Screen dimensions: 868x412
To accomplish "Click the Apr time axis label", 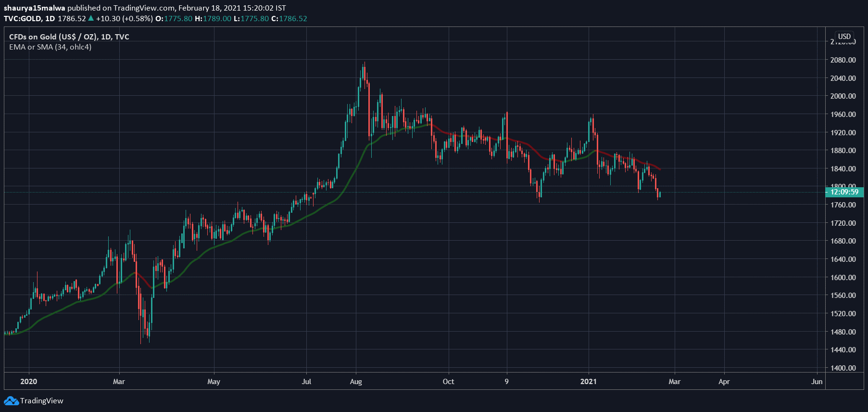I will pyautogui.click(x=724, y=382).
